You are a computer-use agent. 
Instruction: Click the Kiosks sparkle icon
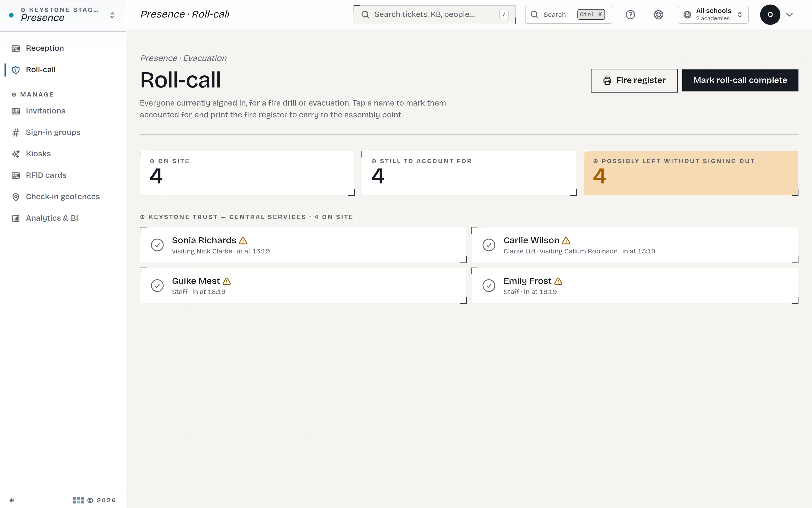16,154
